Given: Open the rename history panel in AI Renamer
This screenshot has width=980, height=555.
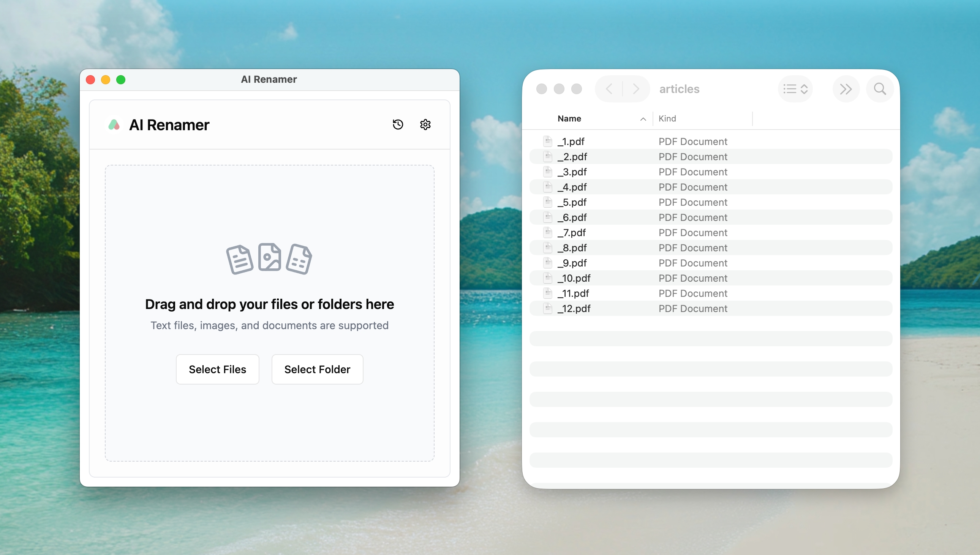Looking at the screenshot, I should (398, 124).
